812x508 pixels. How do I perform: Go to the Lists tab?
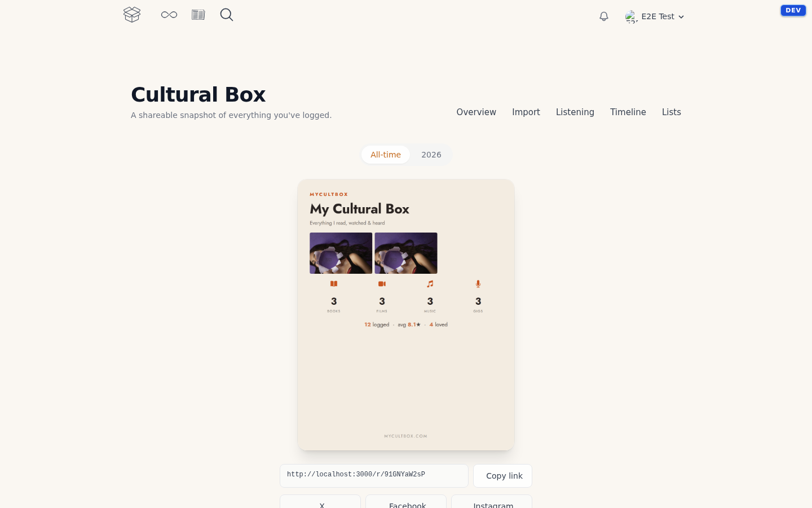pyautogui.click(x=672, y=112)
